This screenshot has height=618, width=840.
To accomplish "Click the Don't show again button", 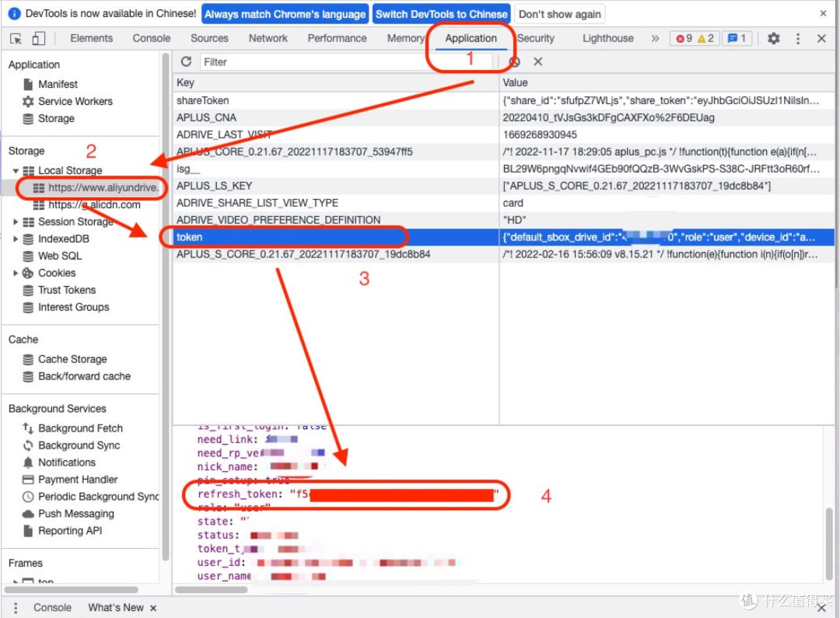I will pos(559,13).
